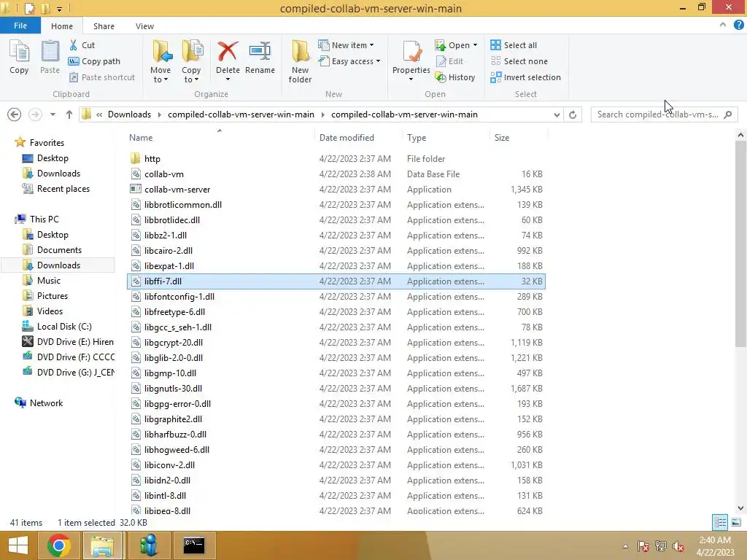Image resolution: width=747 pixels, height=560 pixels.
Task: Switch to the Share tab
Action: (104, 26)
